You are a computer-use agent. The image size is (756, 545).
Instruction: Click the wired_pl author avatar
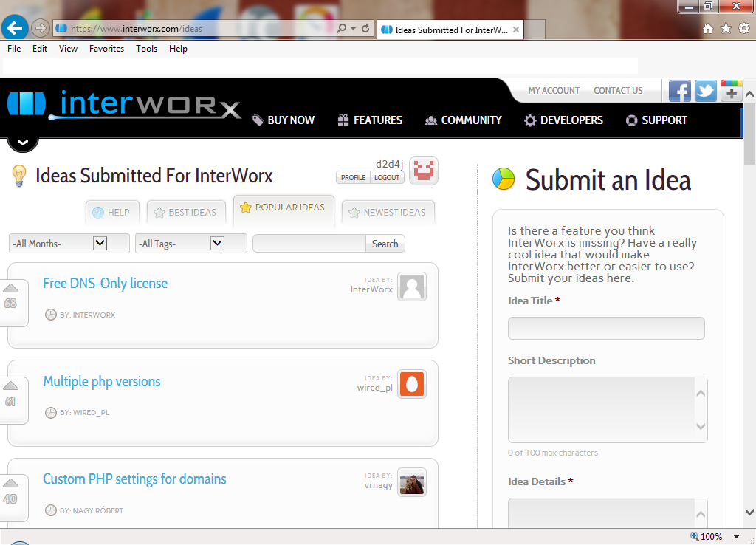click(x=412, y=385)
